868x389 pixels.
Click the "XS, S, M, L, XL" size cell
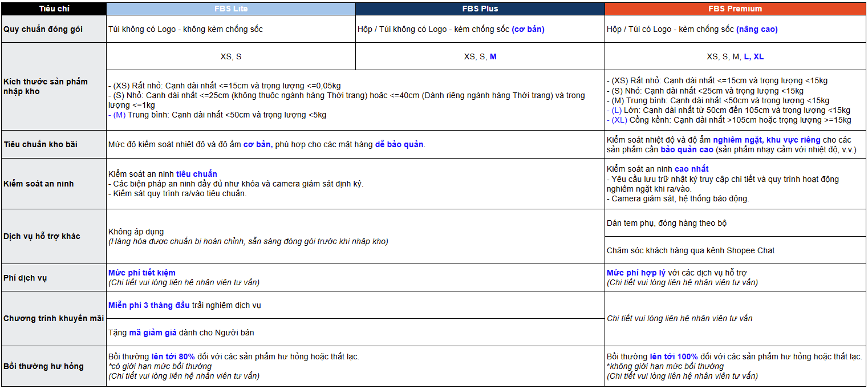coord(735,56)
